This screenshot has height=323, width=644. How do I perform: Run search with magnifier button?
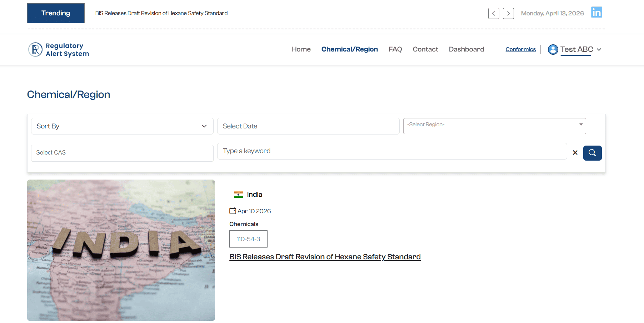pos(592,153)
